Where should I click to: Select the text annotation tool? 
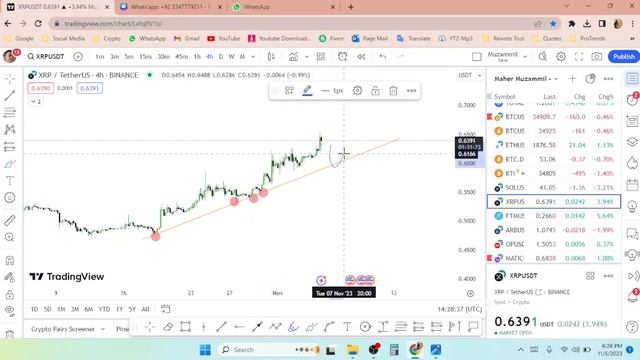pyautogui.click(x=10, y=180)
